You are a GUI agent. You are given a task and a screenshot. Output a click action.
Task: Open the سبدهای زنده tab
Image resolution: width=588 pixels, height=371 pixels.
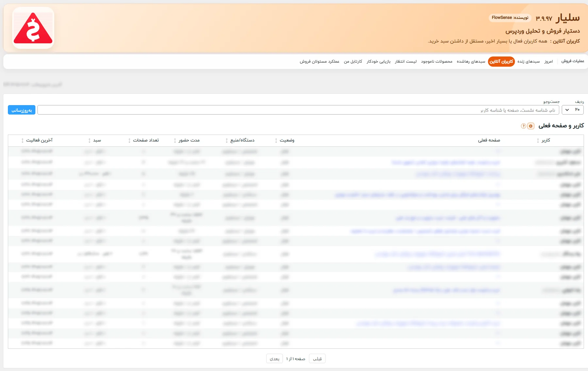pos(529,61)
